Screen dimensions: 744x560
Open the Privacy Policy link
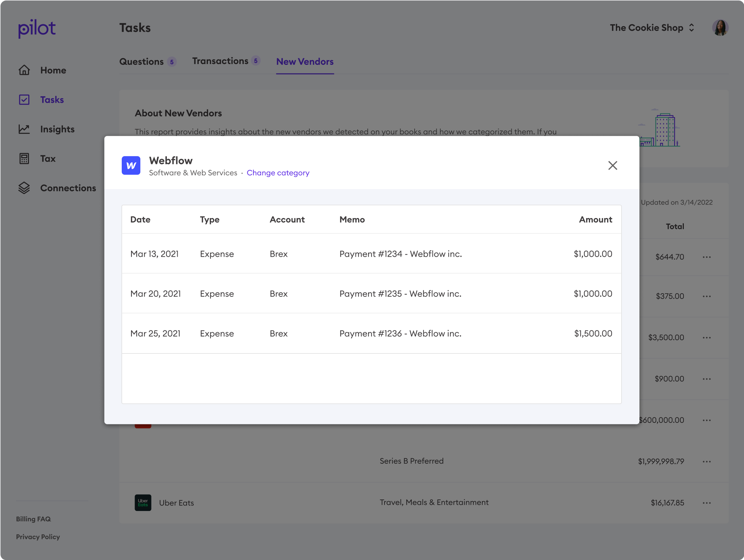[38, 537]
